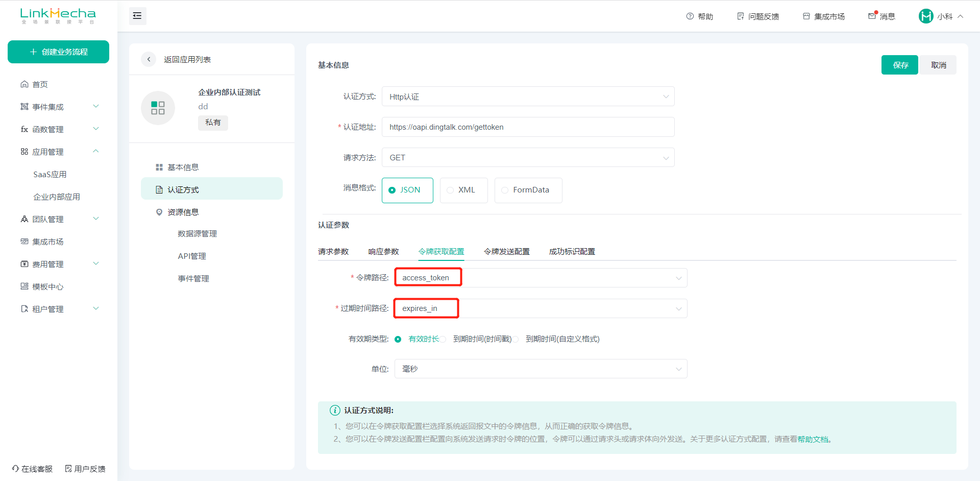The height and width of the screenshot is (481, 980).
Task: Select JSON message format
Action: pyautogui.click(x=407, y=190)
